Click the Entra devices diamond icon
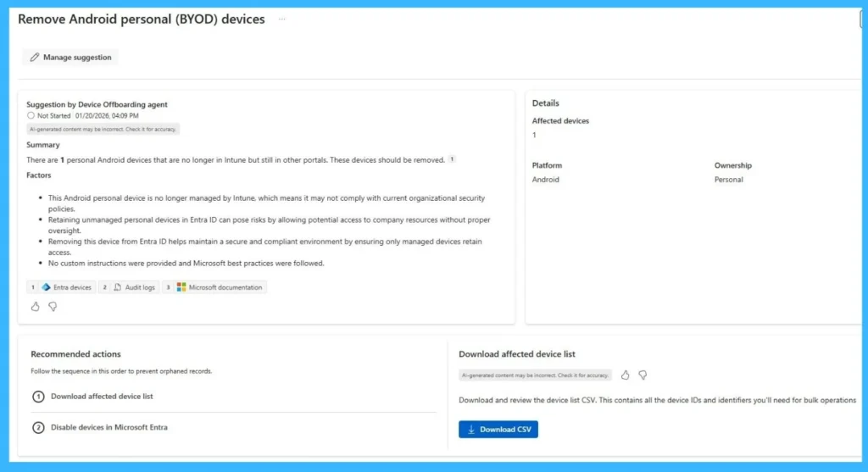 click(47, 287)
